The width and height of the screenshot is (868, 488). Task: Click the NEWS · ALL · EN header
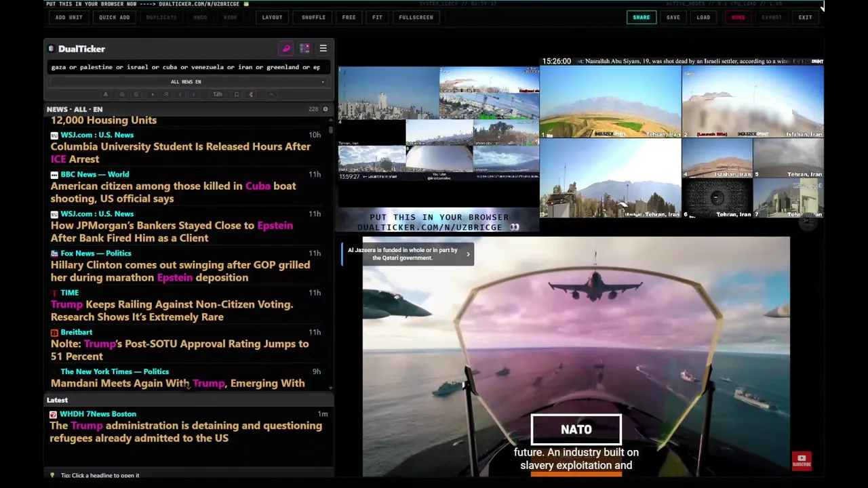(x=75, y=109)
